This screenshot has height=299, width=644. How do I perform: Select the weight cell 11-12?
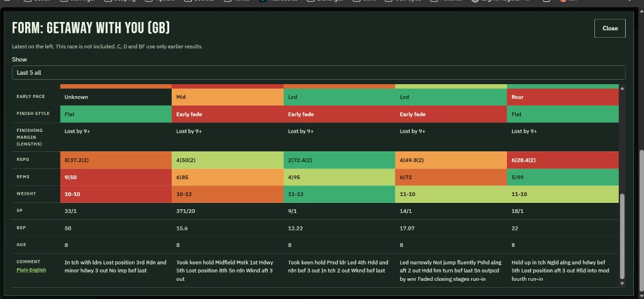pos(339,194)
